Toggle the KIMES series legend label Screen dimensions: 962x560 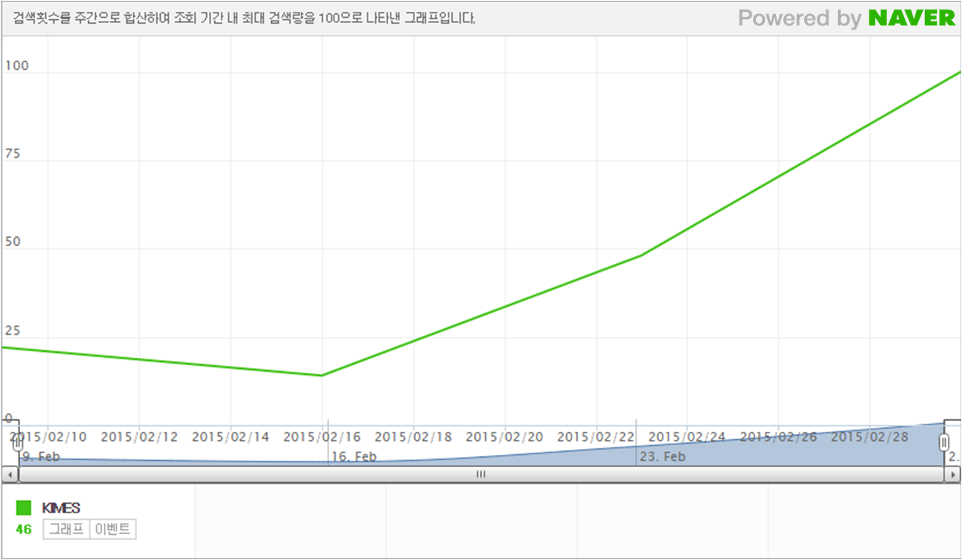[62, 507]
